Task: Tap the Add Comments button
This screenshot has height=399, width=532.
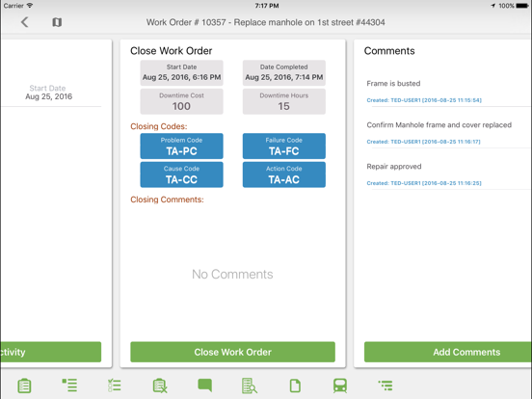Action: (x=448, y=352)
